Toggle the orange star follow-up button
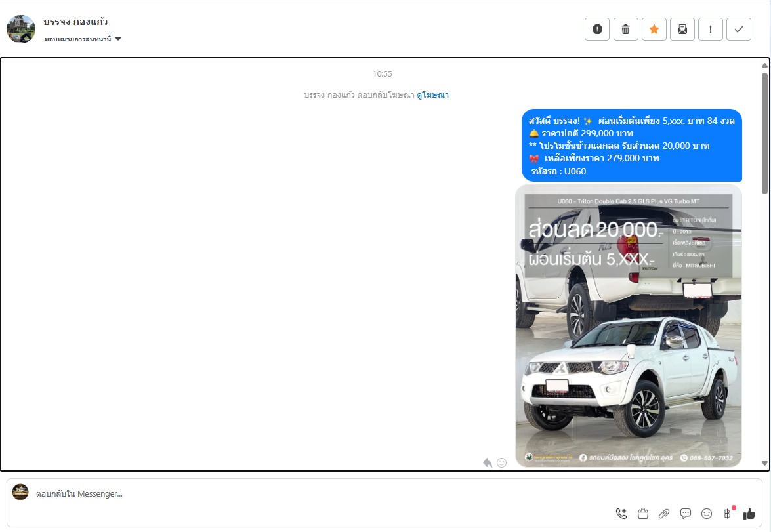The height and width of the screenshot is (532, 771). 654,30
